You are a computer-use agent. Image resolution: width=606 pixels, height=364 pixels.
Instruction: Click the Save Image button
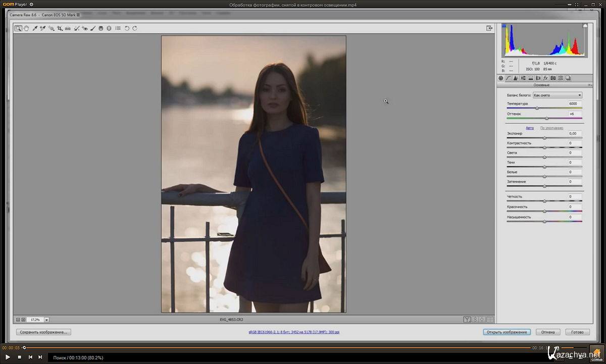pos(43,332)
